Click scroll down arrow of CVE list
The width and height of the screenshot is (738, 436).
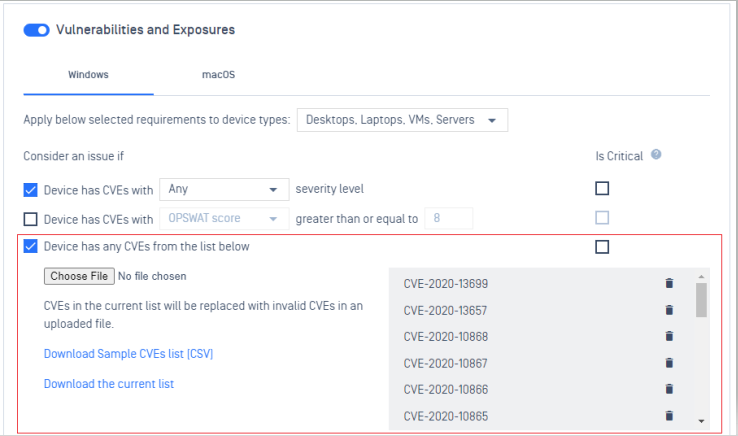click(x=701, y=421)
